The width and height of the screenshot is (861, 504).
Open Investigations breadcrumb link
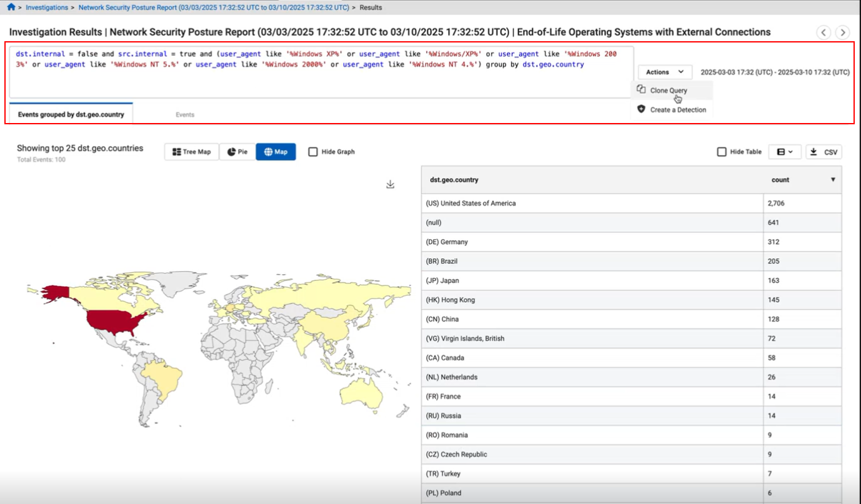point(47,7)
